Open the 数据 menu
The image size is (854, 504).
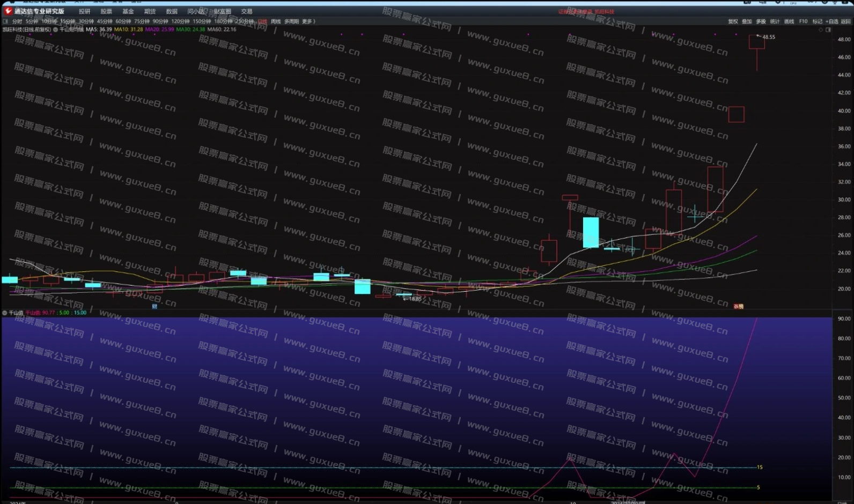(x=172, y=11)
